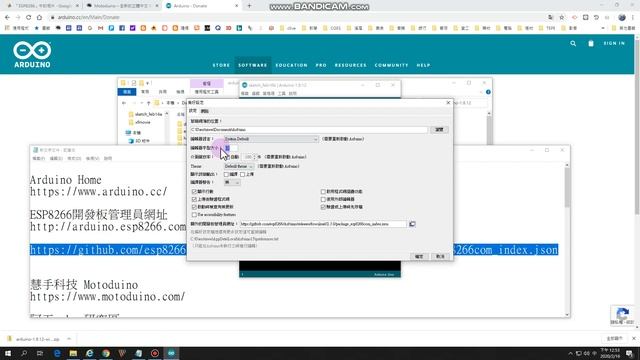Click the Browse button for sketchbook location
Image resolution: width=640 pixels, height=360 pixels.
coord(439,130)
